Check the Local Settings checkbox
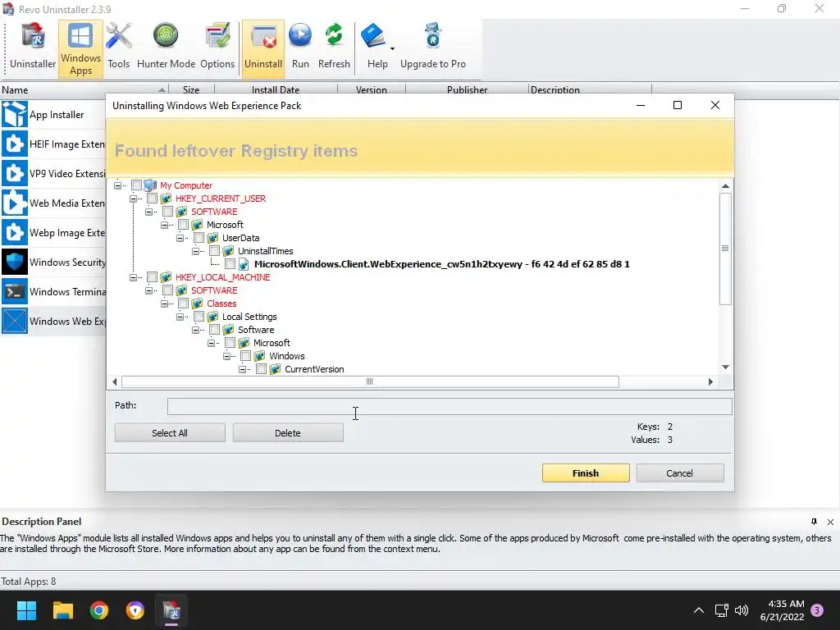Screen dimensions: 840x630 pos(199,317)
